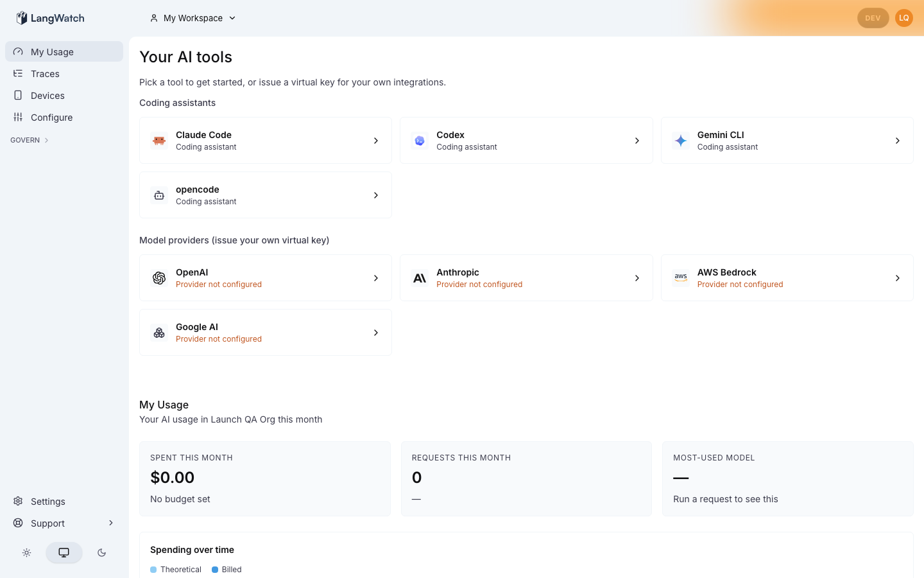This screenshot has width=924, height=578.
Task: Expand the GOVERN section
Action: click(x=30, y=140)
